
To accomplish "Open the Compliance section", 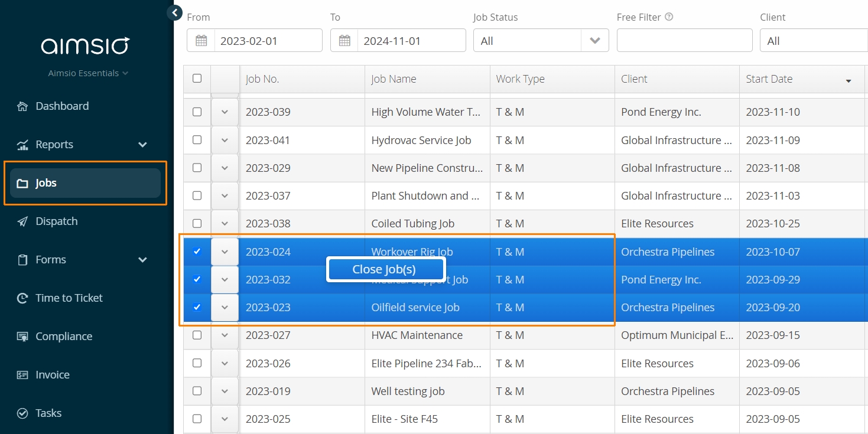I will pos(64,337).
